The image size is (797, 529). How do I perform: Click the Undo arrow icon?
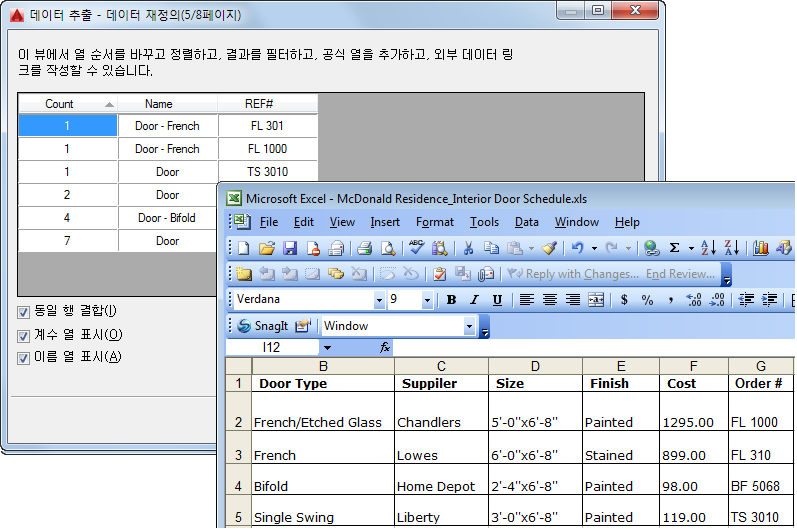click(577, 248)
